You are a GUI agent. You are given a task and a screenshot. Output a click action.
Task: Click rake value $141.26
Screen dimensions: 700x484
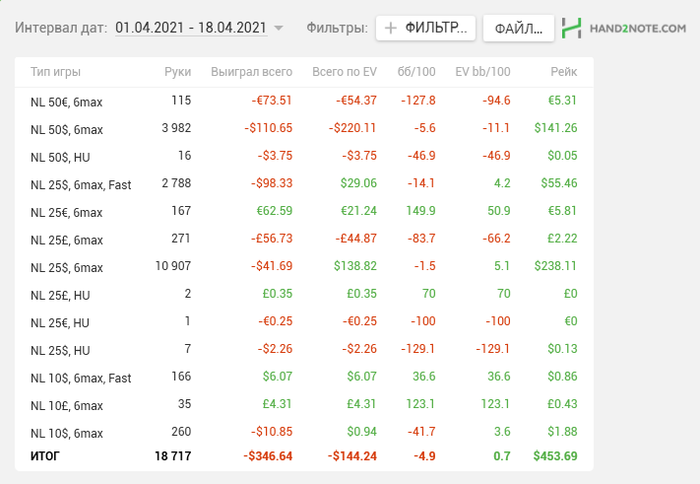click(x=556, y=128)
